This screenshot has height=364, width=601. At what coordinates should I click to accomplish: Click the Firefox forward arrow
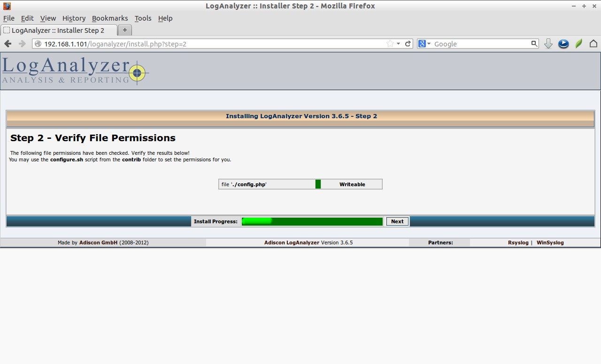click(22, 44)
